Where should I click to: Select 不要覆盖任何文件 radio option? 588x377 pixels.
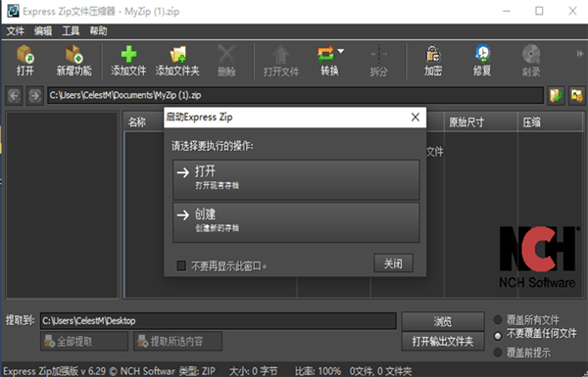(498, 336)
